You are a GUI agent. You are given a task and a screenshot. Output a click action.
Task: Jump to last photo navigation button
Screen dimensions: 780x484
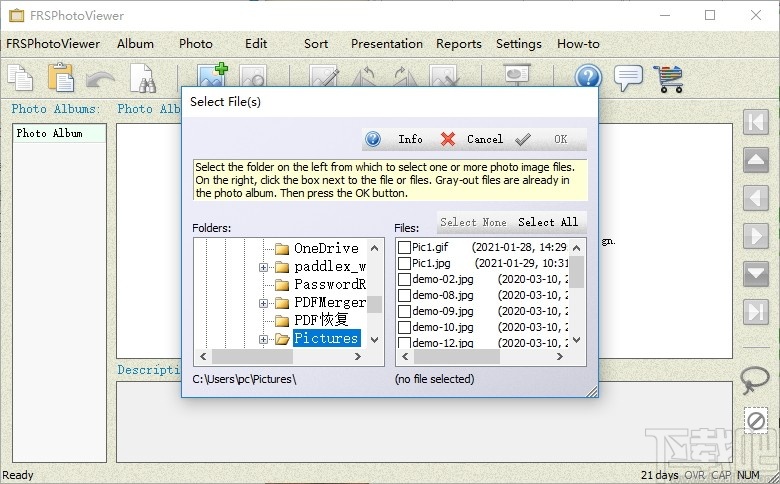point(756,312)
